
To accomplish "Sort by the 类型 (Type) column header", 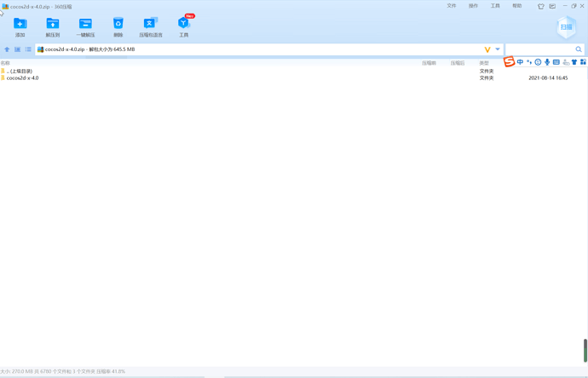I will click(484, 63).
